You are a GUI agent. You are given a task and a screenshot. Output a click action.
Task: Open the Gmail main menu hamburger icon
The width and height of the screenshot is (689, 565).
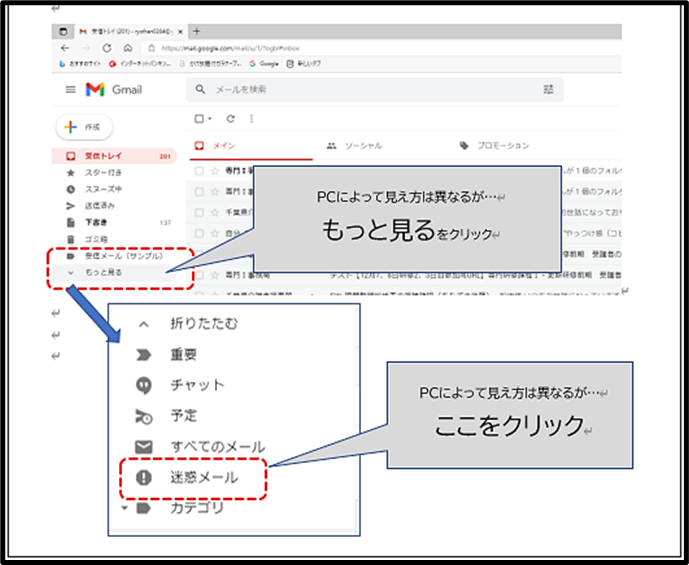[x=70, y=90]
